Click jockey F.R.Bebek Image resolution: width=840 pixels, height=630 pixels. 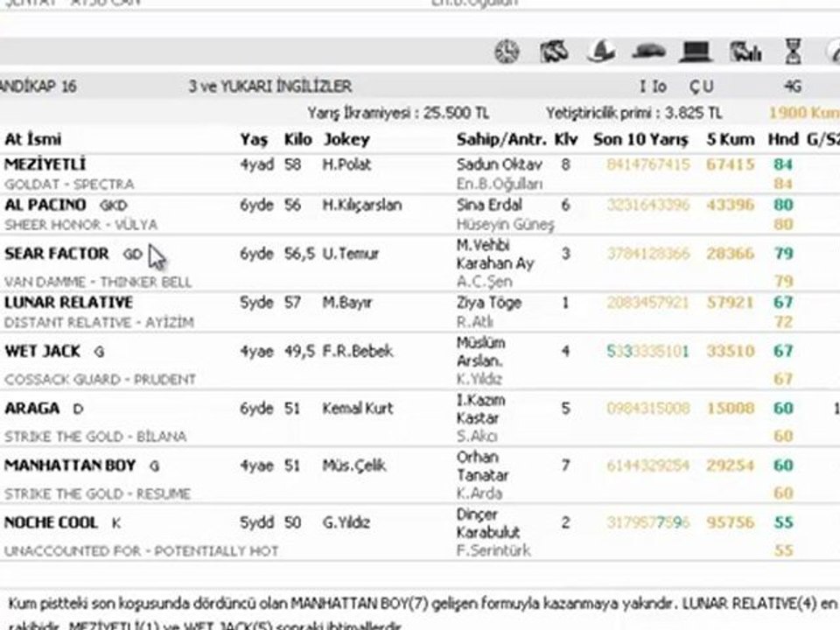(x=357, y=351)
